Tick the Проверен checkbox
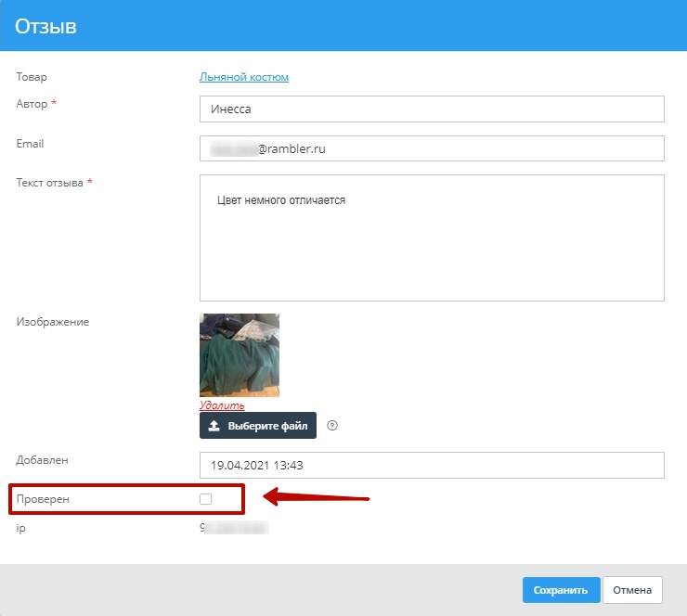 (205, 499)
